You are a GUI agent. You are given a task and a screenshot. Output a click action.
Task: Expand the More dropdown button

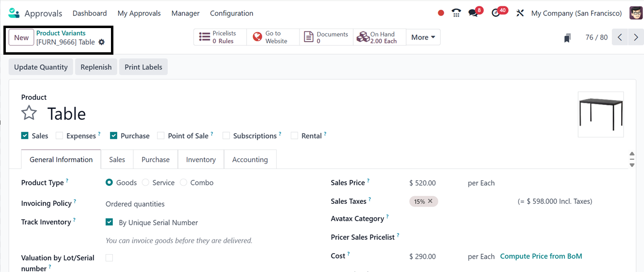[423, 37]
